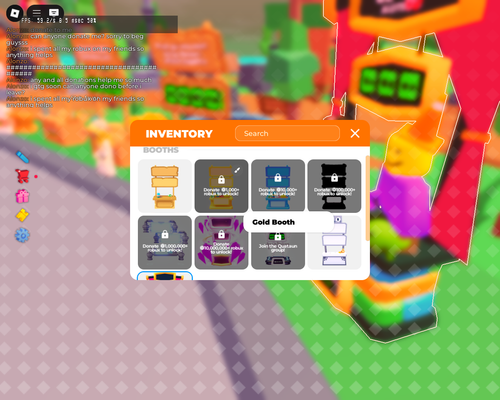This screenshot has height=400, width=500.
Task: Click the blue pencil edit icon
Action: tap(22, 157)
